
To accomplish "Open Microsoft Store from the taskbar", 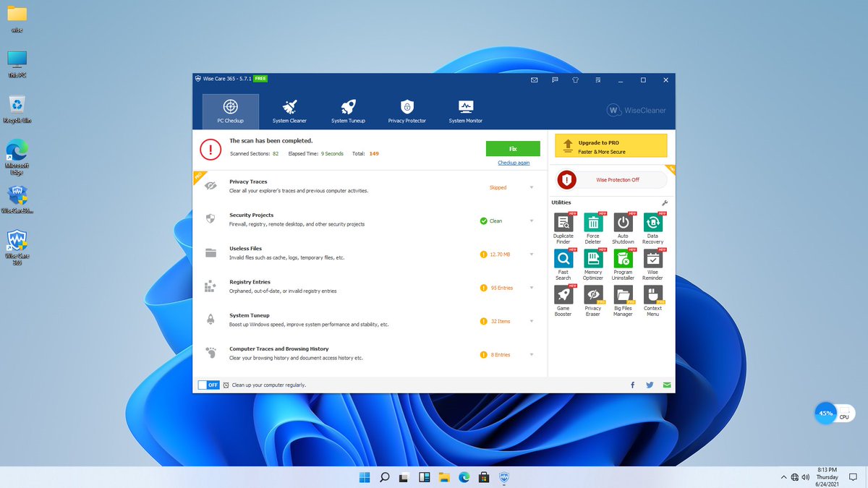I will click(x=485, y=477).
